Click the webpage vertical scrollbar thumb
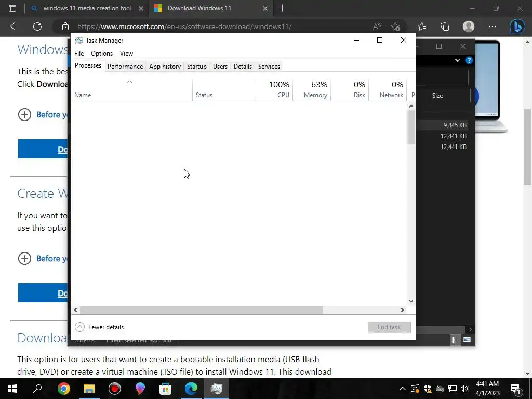The image size is (532, 399). [527, 147]
